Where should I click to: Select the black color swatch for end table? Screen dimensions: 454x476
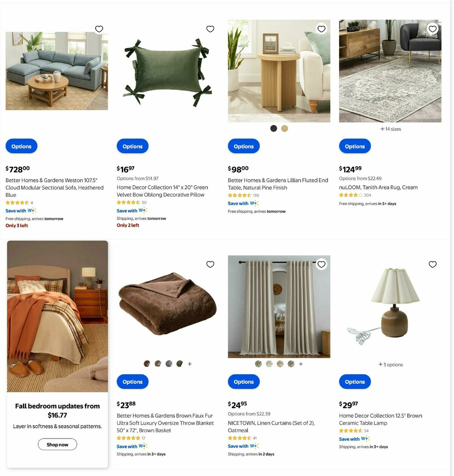coord(274,128)
